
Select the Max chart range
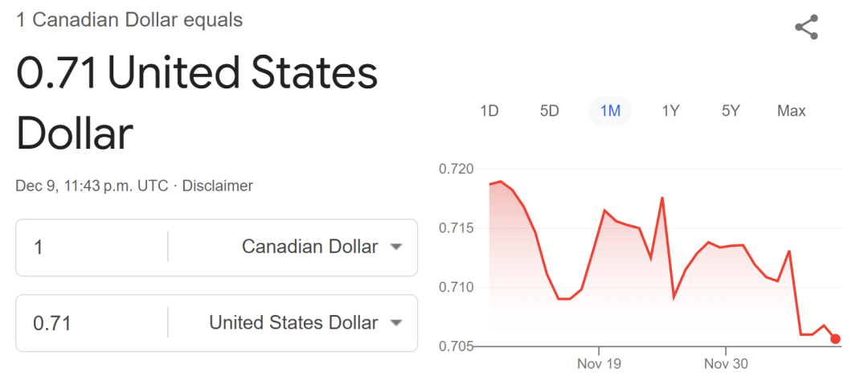click(x=791, y=111)
